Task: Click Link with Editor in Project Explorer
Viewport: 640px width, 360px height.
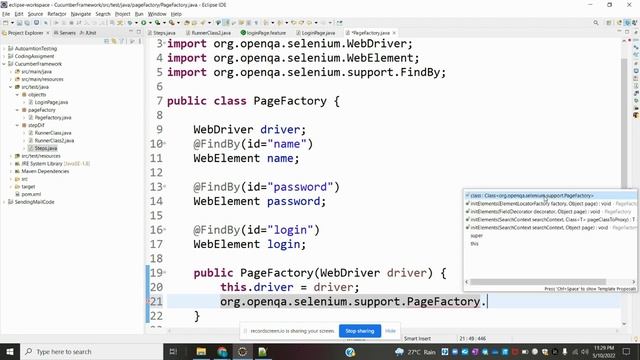Action: [114, 41]
